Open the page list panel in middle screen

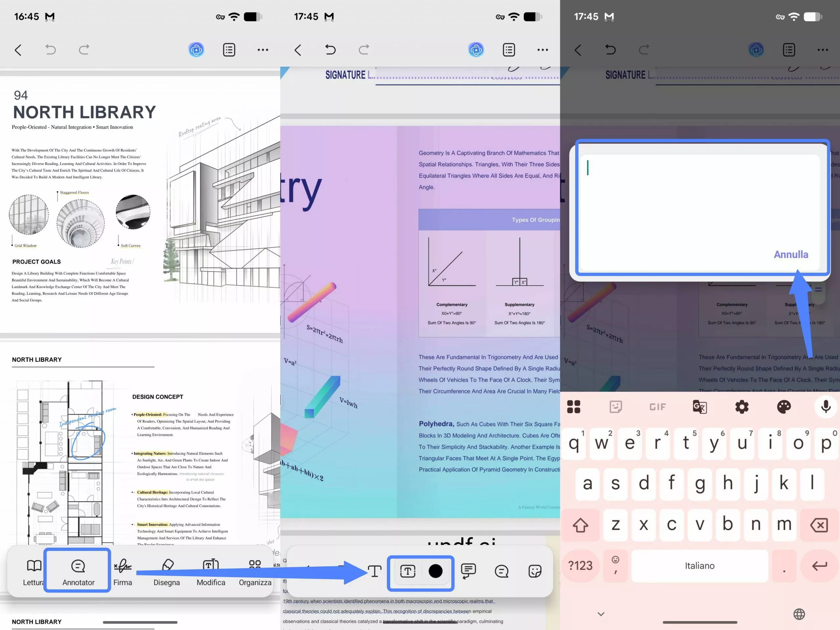point(509,50)
